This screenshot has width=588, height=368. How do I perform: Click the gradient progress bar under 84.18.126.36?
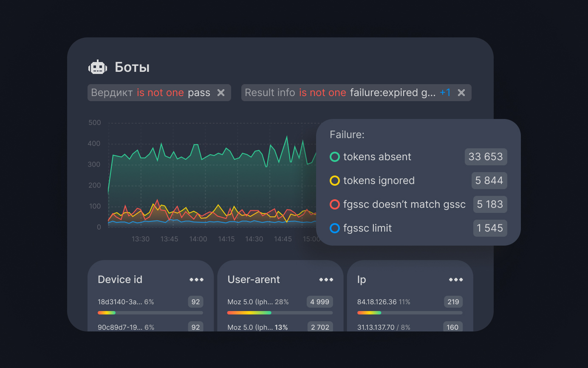point(409,313)
